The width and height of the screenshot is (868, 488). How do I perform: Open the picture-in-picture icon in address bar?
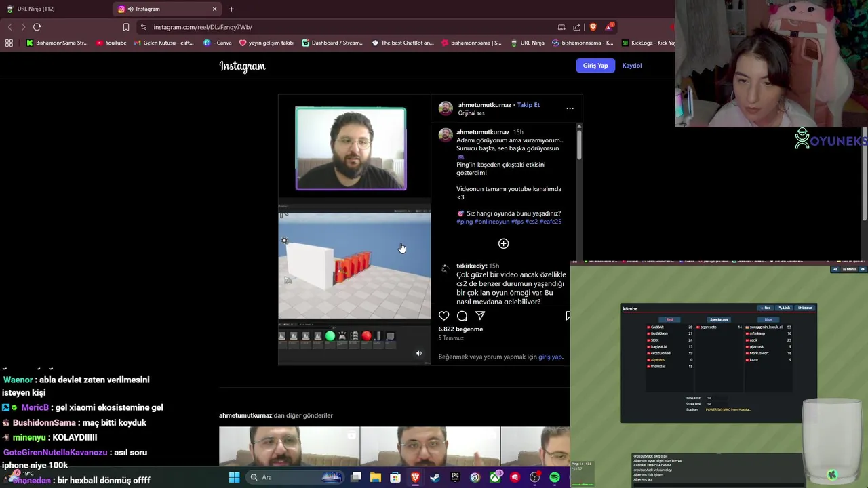click(x=561, y=27)
